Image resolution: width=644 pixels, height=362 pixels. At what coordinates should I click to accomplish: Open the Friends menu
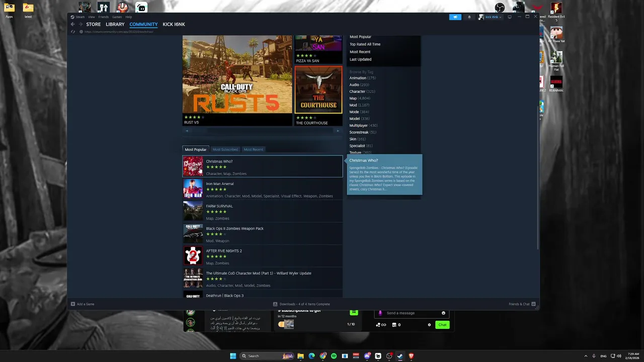(103, 17)
